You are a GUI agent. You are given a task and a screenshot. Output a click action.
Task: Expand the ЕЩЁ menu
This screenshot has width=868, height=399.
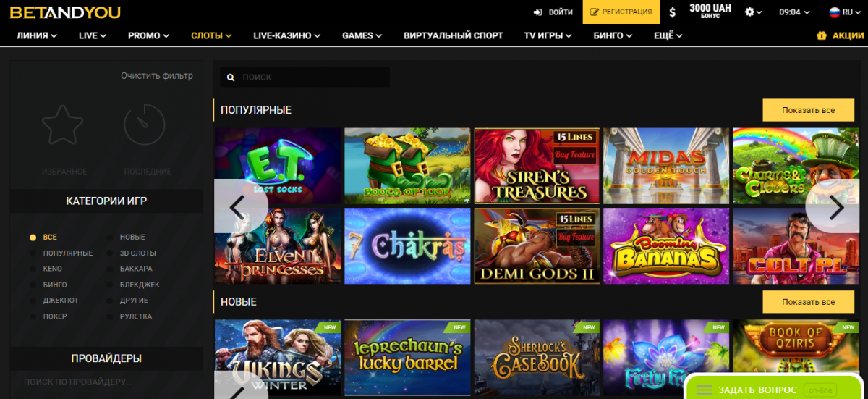pyautogui.click(x=668, y=35)
